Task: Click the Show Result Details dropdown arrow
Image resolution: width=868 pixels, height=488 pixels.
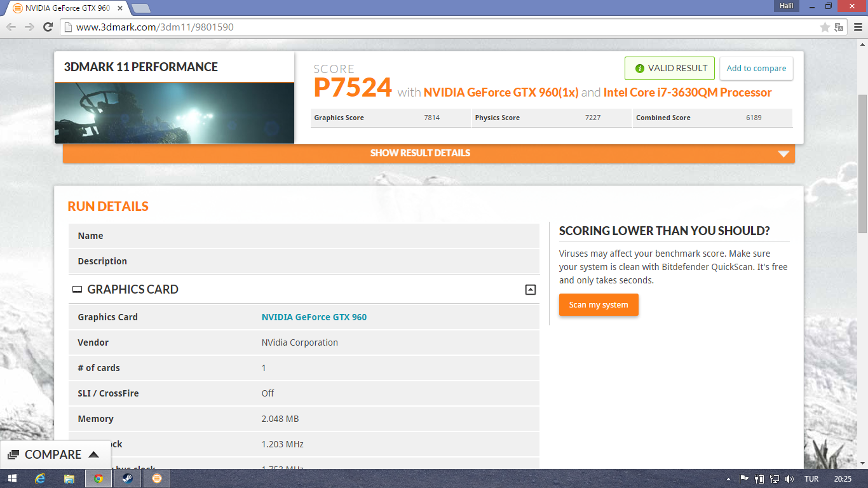Action: pos(783,154)
